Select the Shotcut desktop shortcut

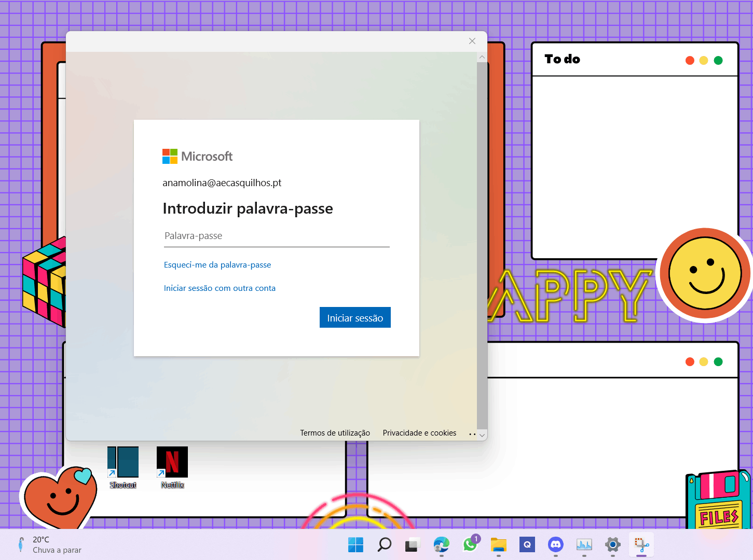pyautogui.click(x=123, y=468)
